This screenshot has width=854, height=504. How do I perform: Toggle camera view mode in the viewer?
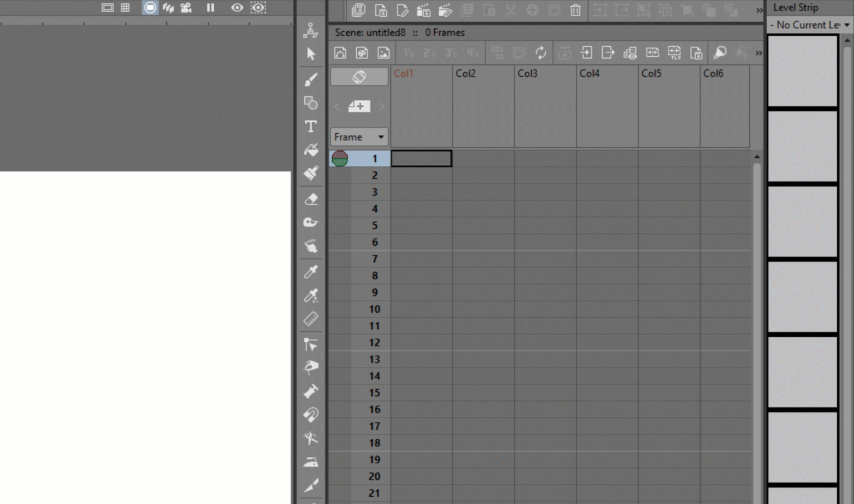coord(149,7)
